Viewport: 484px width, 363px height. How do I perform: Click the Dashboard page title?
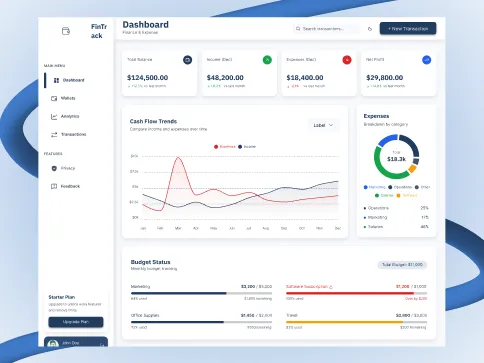146,25
